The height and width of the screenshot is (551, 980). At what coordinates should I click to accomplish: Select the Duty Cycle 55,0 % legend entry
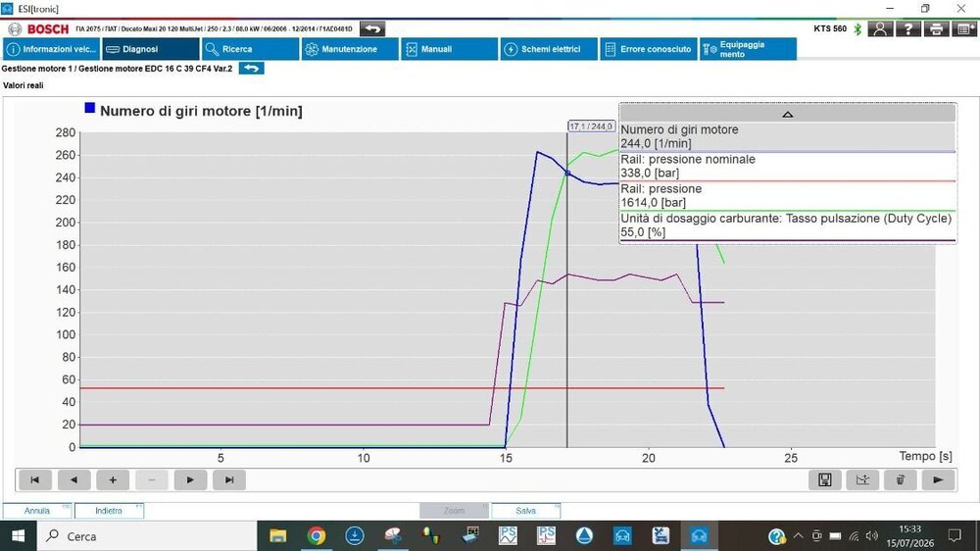coord(788,225)
